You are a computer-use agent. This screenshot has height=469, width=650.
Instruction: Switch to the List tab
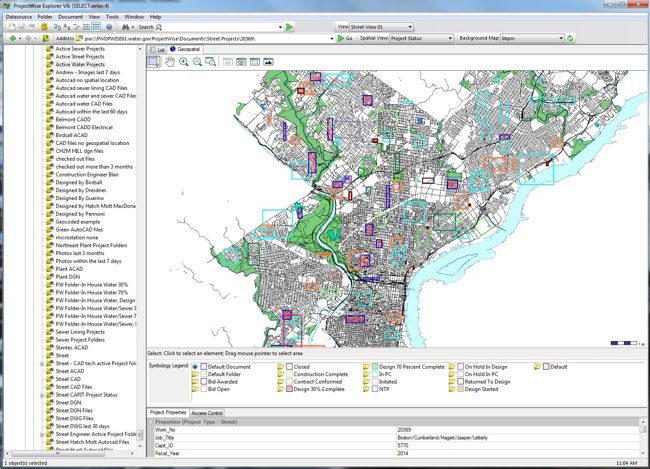click(x=158, y=48)
